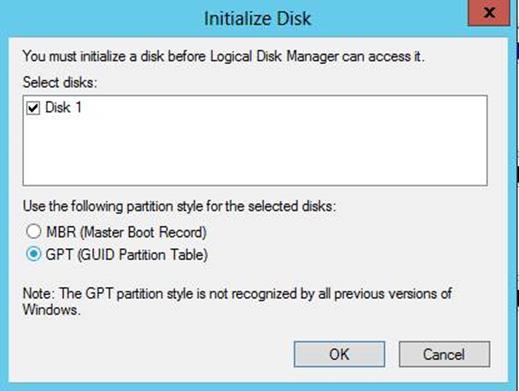The height and width of the screenshot is (391, 519).
Task: Click the "GPT (GUID Partition Table)" label text
Action: pos(127,255)
